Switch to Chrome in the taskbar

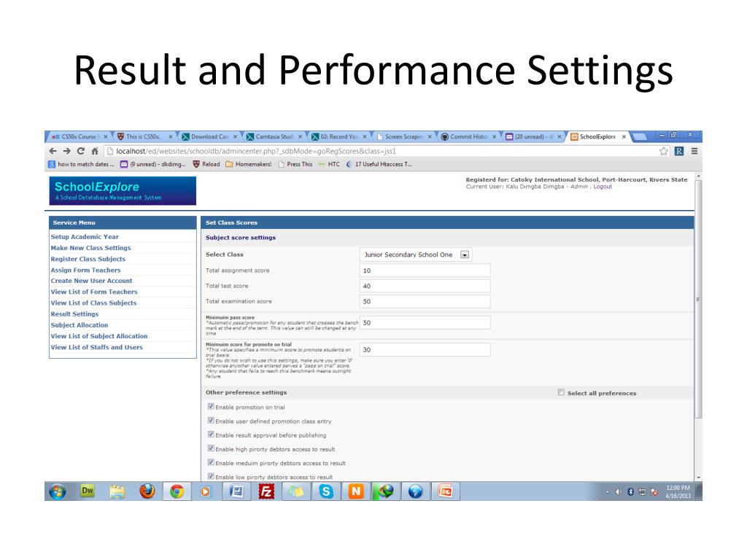coord(177,491)
